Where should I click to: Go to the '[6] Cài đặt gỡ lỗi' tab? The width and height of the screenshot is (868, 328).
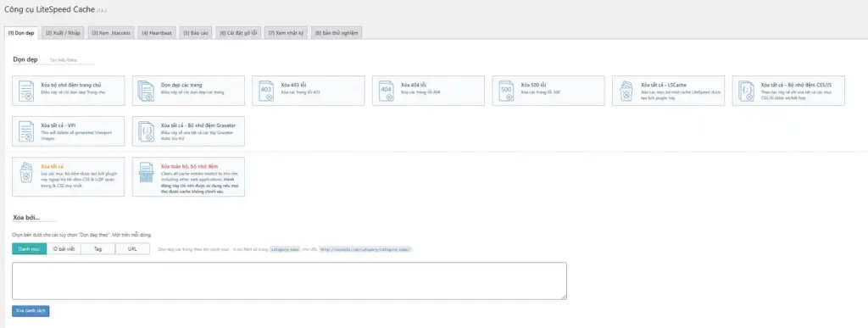point(238,33)
